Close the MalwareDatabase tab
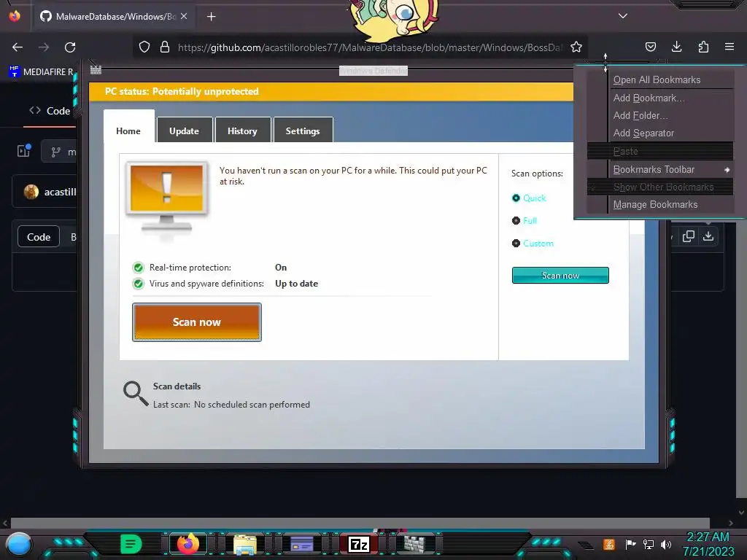This screenshot has width=747, height=560. [184, 16]
